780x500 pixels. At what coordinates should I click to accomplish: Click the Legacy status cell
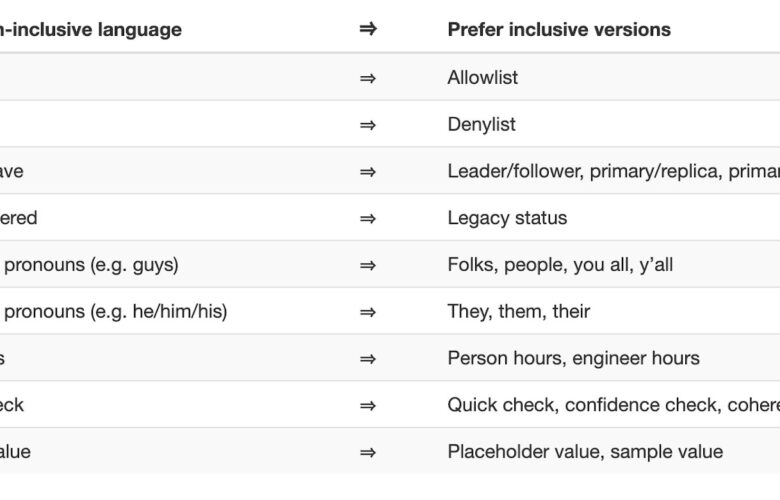pos(507,218)
